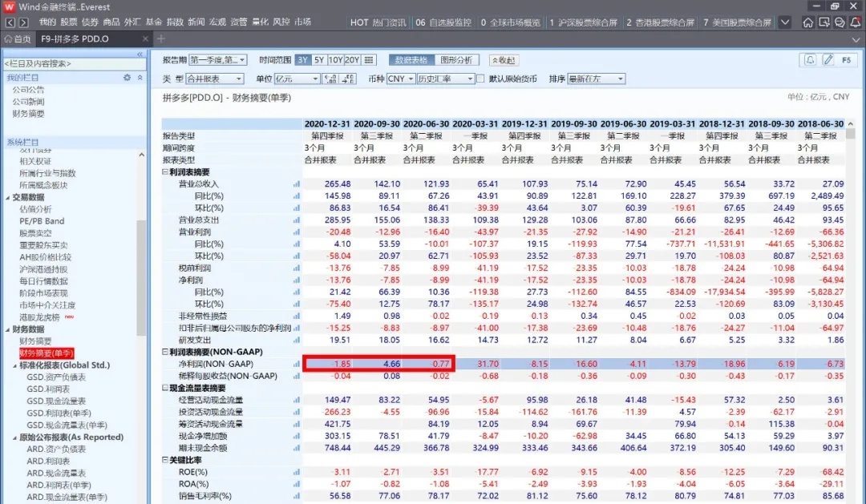Collapse the 交易数据 tree section
The width and height of the screenshot is (866, 504).
(x=7, y=197)
